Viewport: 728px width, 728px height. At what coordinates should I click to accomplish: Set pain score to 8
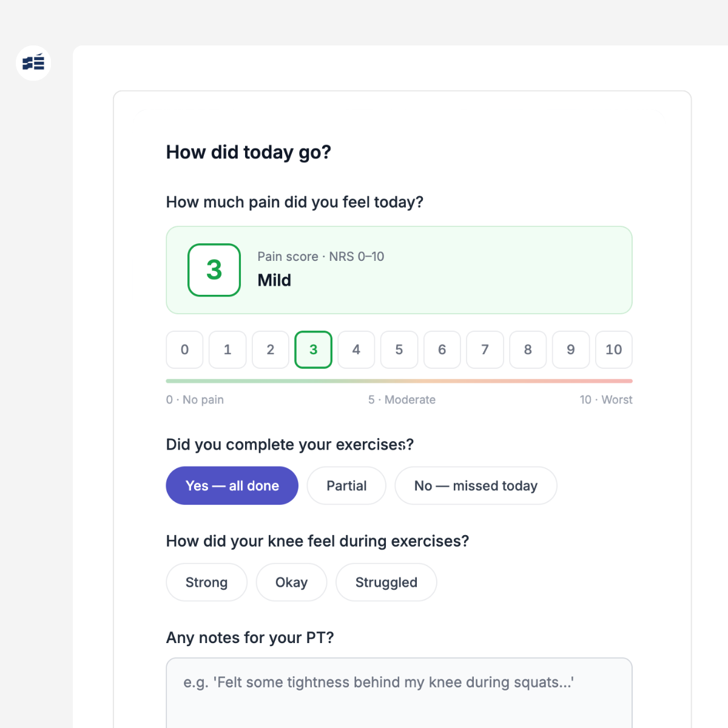(x=528, y=349)
